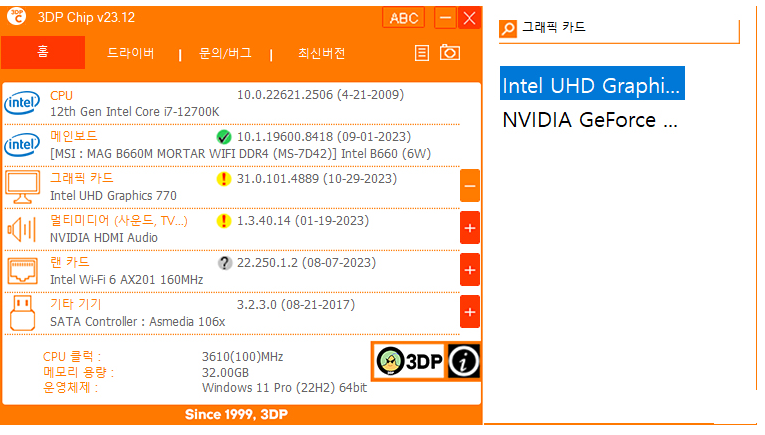The image size is (765, 435).
Task: Click the network port icon for 랜 카드
Action: point(22,271)
